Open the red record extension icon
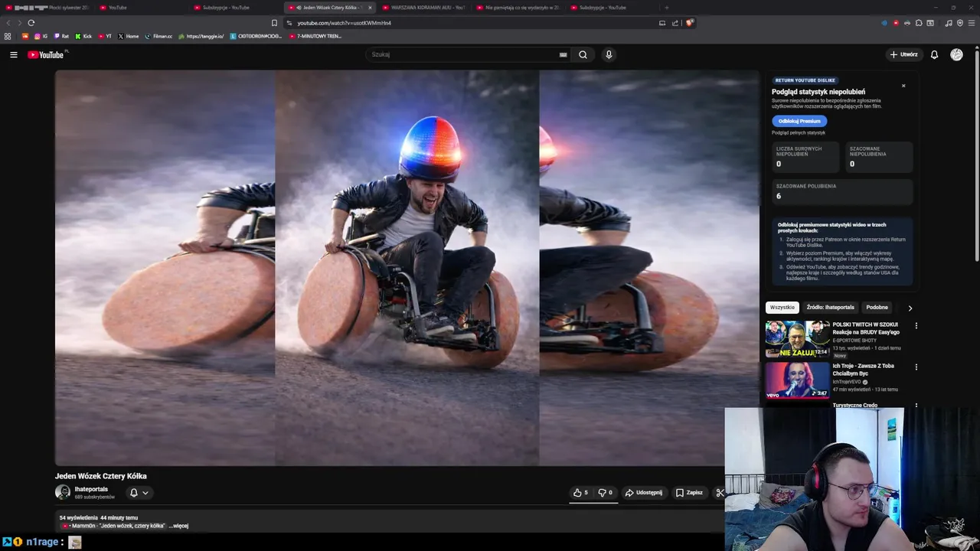This screenshot has height=551, width=980. tap(896, 23)
